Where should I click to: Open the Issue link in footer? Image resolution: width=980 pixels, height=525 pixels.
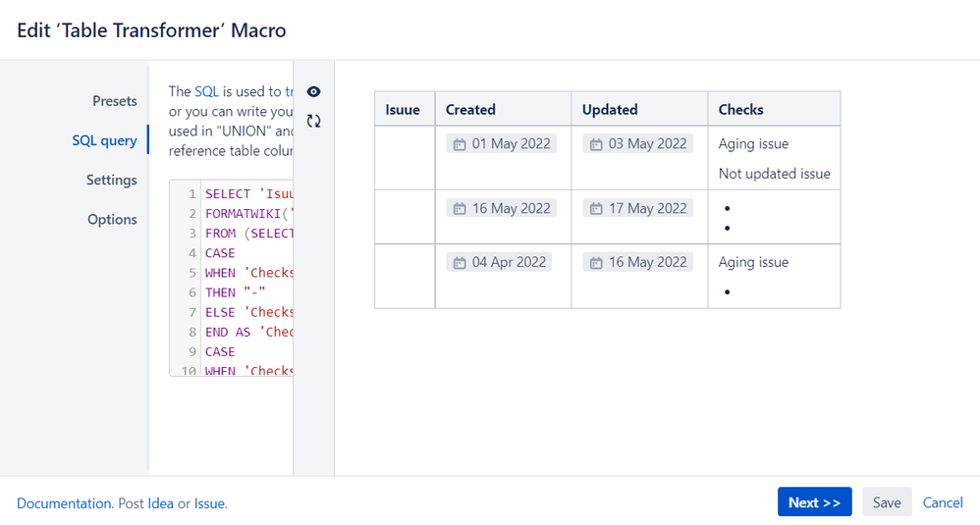pos(209,503)
